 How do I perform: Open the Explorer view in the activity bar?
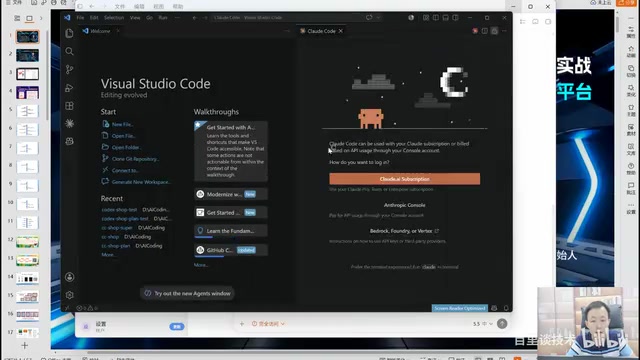[69, 33]
